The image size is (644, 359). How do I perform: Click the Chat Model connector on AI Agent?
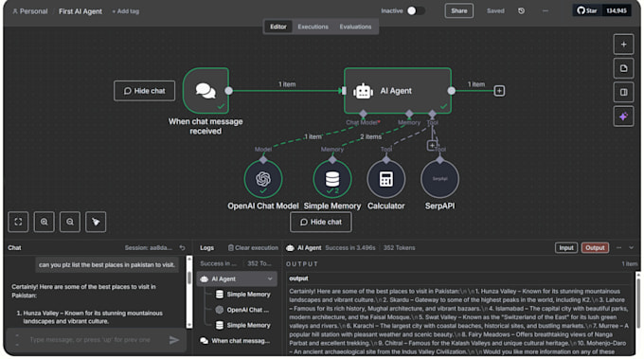(x=363, y=114)
